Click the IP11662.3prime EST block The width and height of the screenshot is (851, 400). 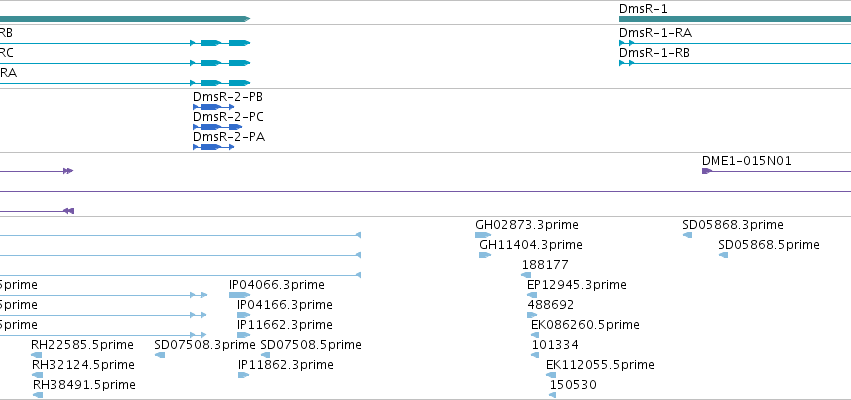[243, 335]
